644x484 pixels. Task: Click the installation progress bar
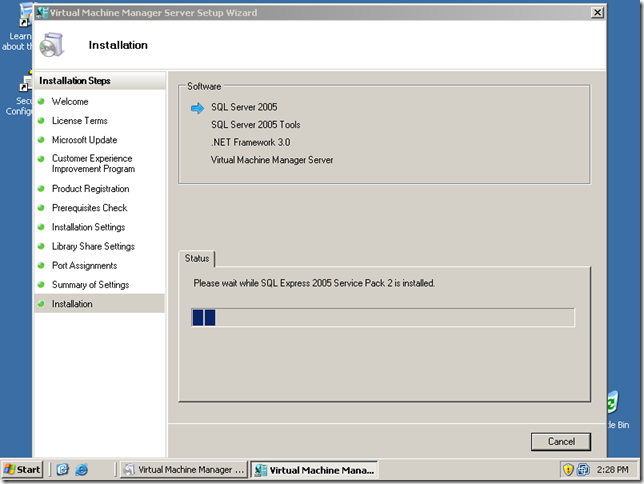coord(383,318)
